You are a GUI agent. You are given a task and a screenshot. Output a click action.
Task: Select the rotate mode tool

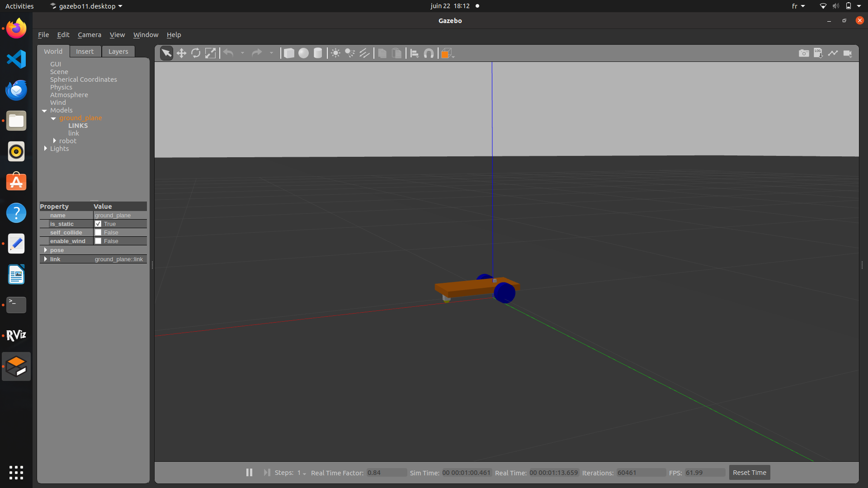196,53
